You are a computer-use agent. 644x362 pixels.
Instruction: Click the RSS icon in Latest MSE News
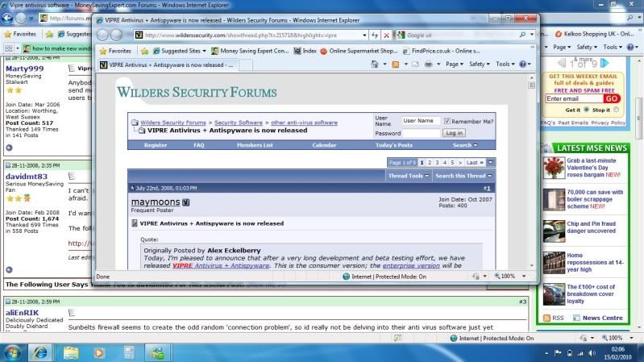[x=546, y=318]
